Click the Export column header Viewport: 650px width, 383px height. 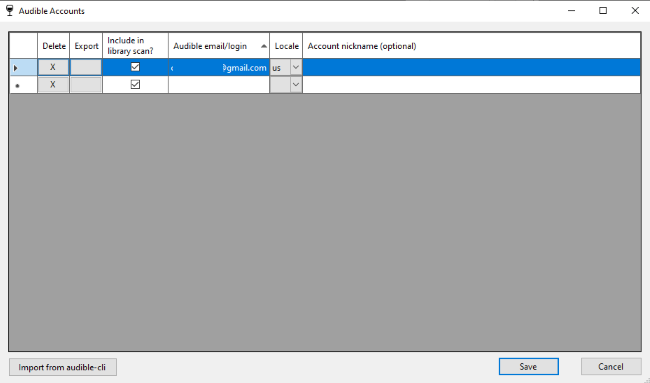tap(86, 46)
